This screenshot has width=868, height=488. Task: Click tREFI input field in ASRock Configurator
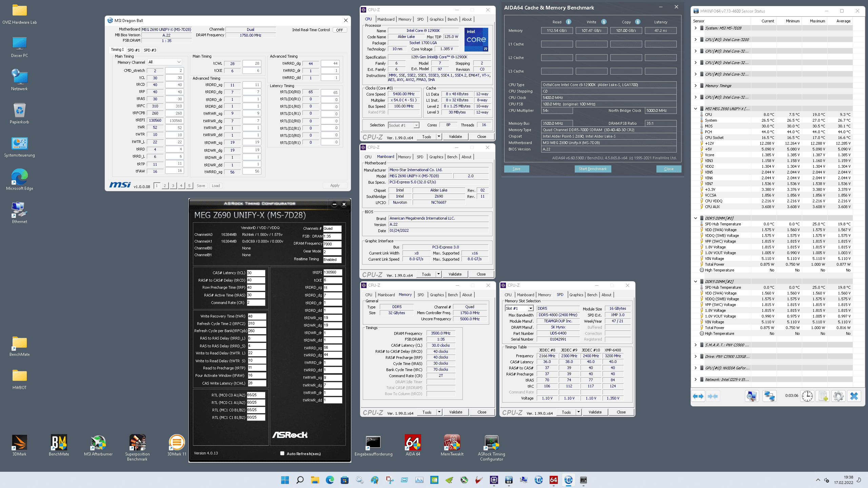point(333,272)
